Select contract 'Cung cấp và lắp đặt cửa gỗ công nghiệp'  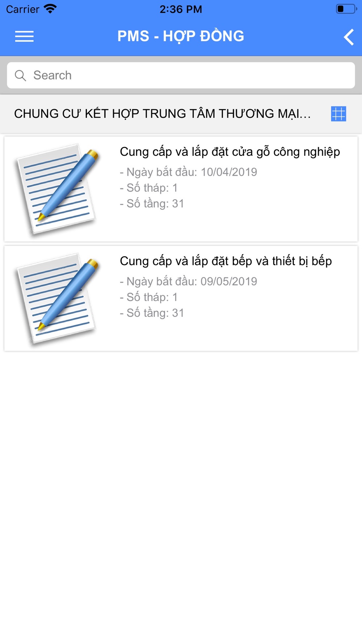pos(230,152)
